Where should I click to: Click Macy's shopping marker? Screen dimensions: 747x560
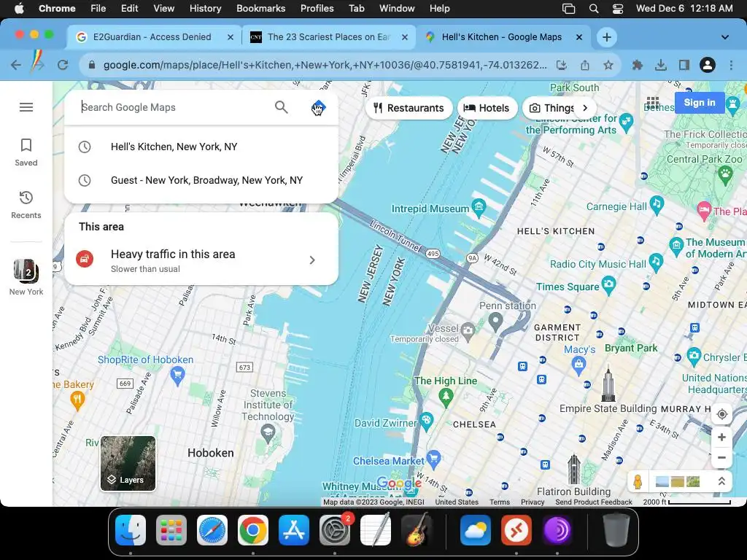point(578,365)
